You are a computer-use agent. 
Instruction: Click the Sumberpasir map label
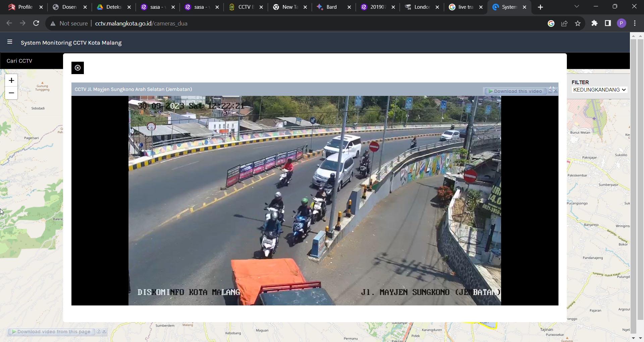coord(608,185)
